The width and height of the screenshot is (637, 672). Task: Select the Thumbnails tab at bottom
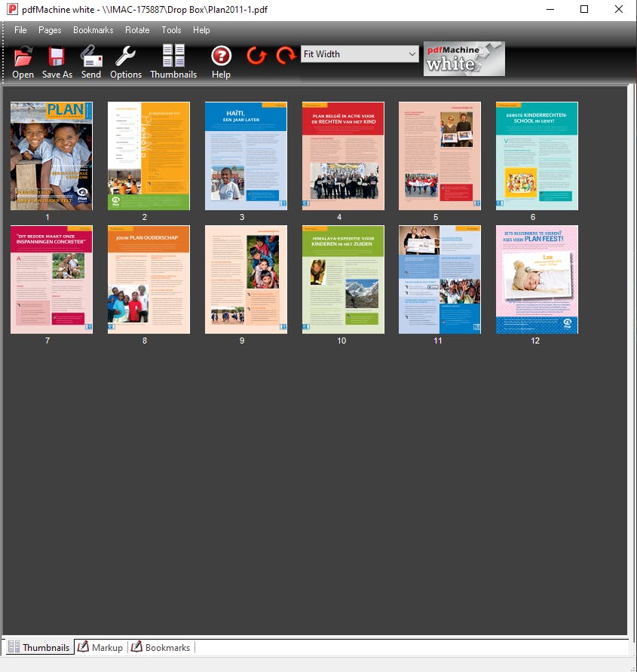pyautogui.click(x=38, y=647)
